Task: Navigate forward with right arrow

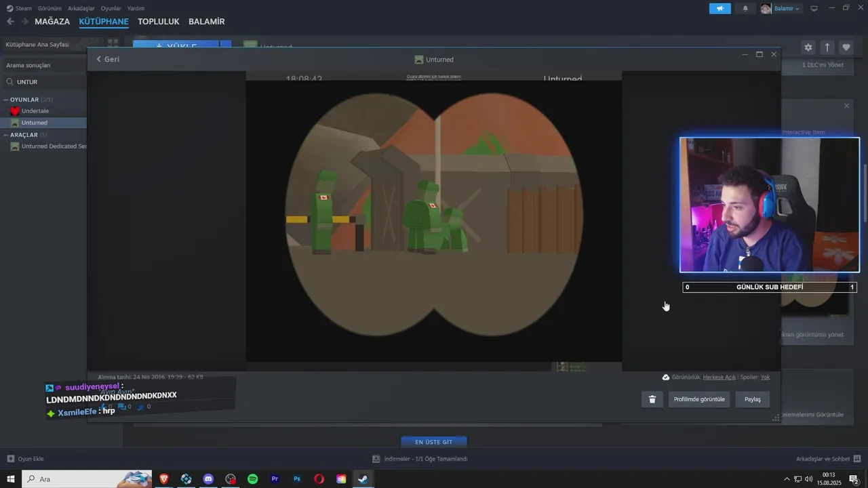Action: point(24,22)
